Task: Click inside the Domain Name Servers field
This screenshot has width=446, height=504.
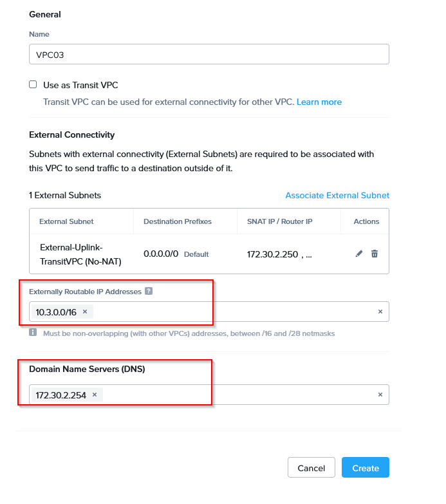Action: [x=238, y=395]
